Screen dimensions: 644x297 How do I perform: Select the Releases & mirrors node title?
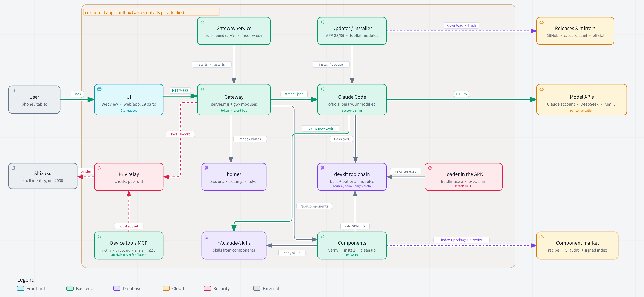575,29
